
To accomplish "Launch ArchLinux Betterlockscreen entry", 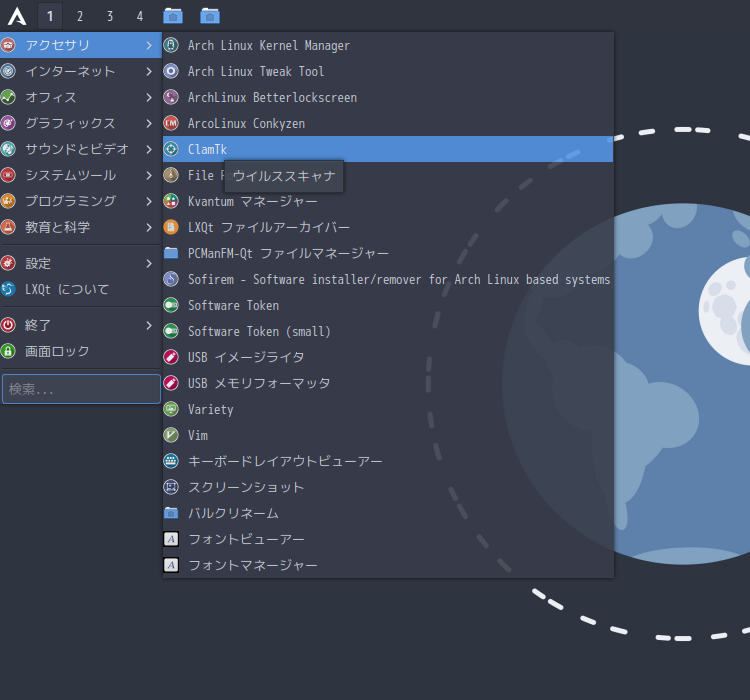I will click(388, 97).
